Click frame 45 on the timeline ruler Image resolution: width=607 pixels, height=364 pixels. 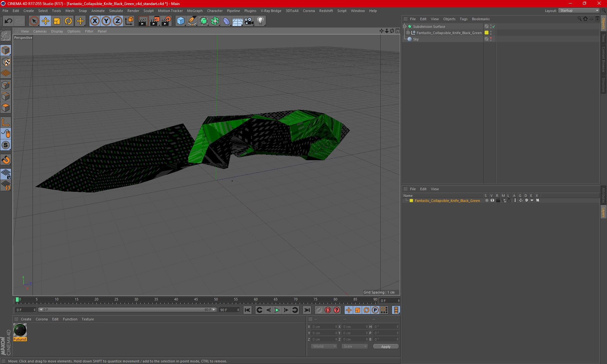[196, 300]
